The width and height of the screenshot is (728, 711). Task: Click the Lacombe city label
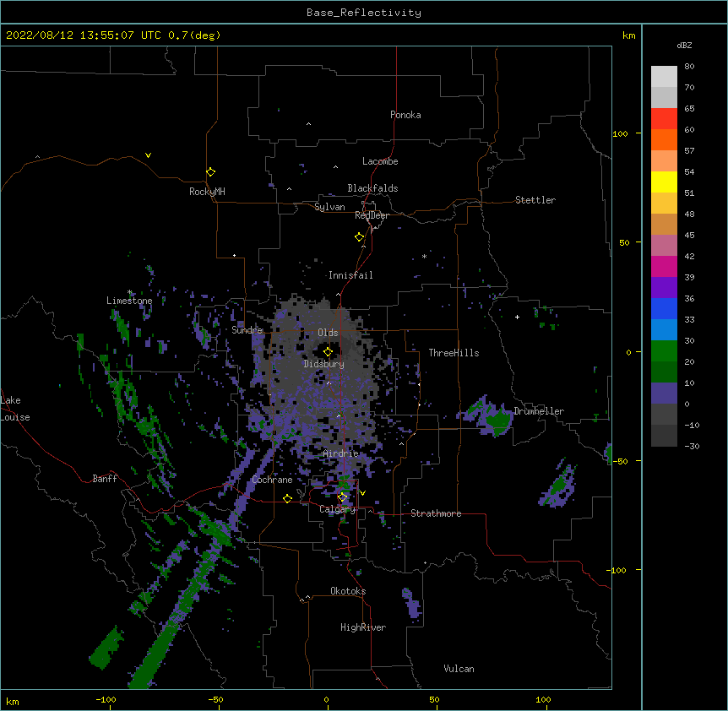coord(380,161)
